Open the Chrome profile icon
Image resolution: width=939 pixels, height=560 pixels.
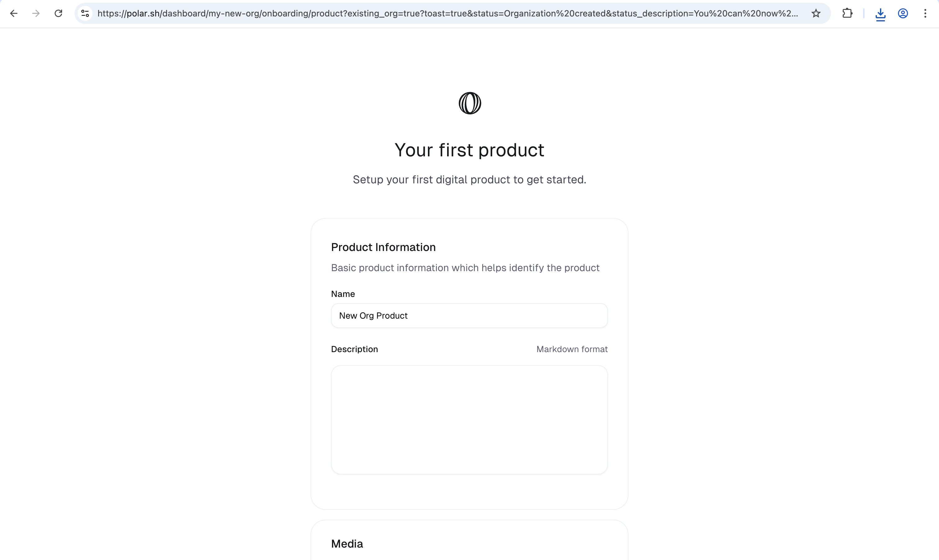[x=903, y=14]
